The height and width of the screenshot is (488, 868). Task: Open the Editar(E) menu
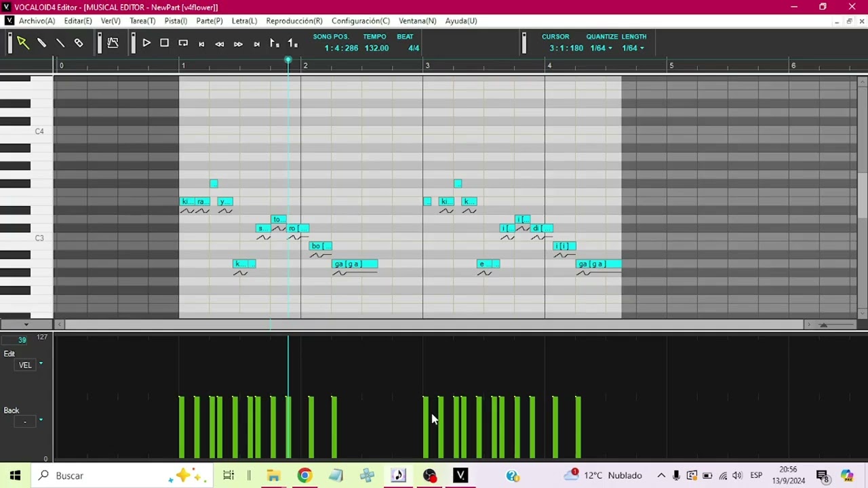(78, 21)
